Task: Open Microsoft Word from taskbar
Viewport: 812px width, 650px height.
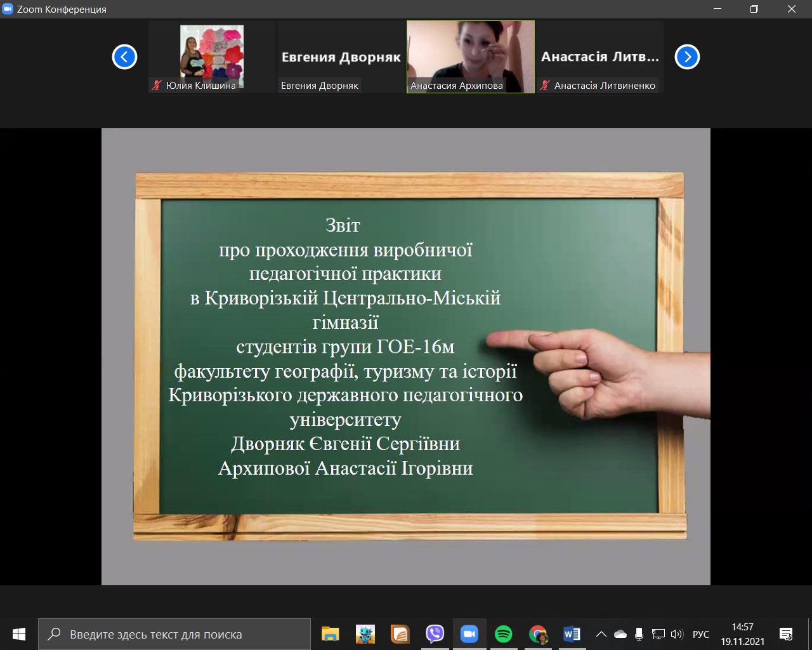Action: [572, 634]
